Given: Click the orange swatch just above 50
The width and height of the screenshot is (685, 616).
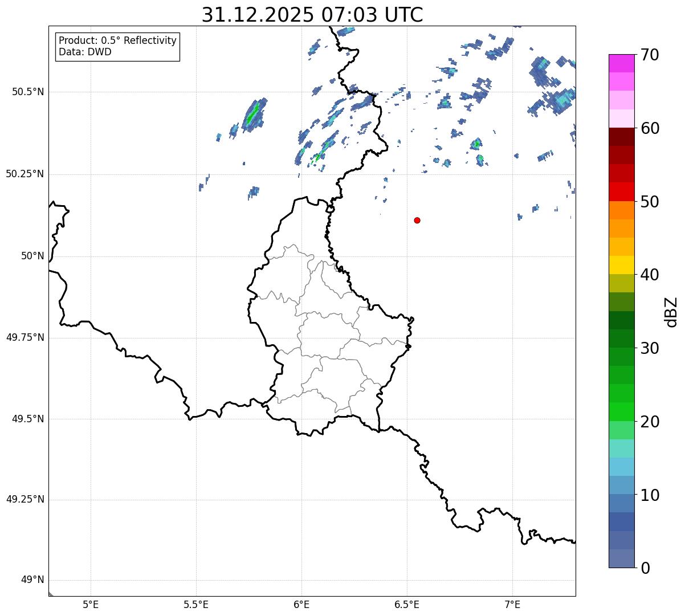Looking at the screenshot, I should coord(622,210).
